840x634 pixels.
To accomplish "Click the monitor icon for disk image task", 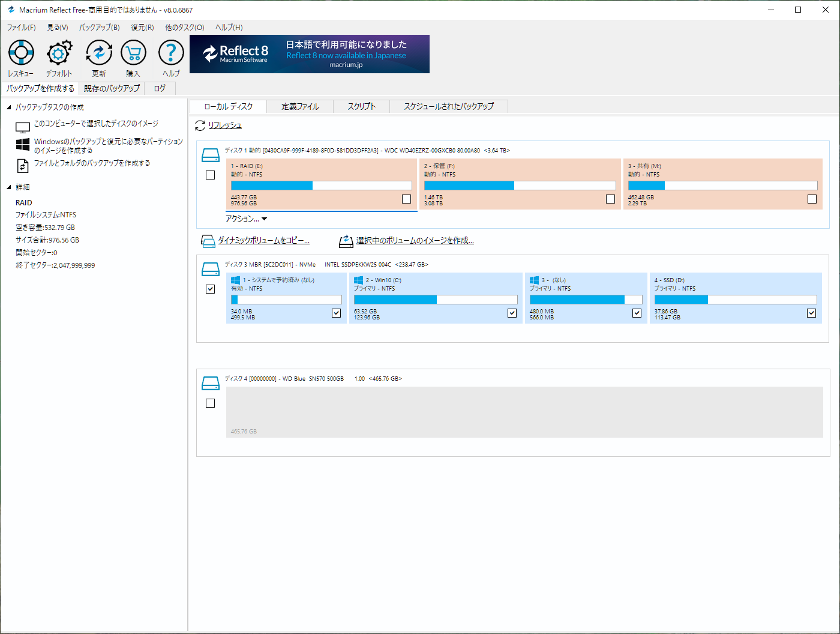I will coord(23,128).
